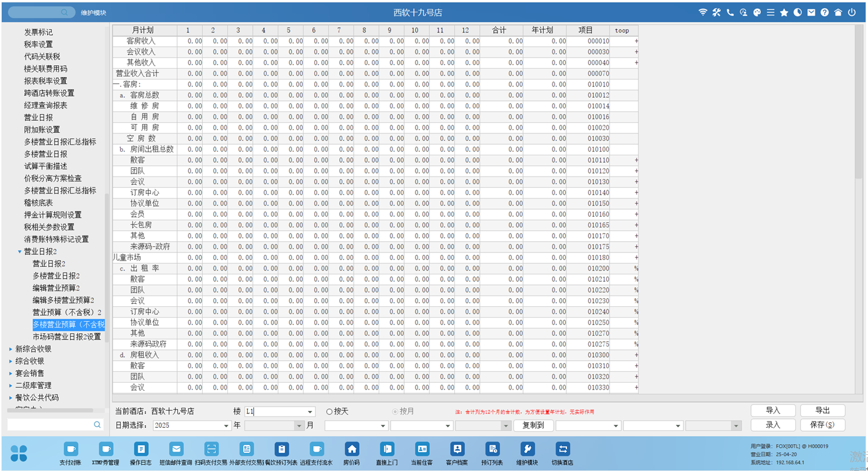This screenshot has height=471, width=868.
Task: Click the question mark help icon
Action: click(825, 13)
